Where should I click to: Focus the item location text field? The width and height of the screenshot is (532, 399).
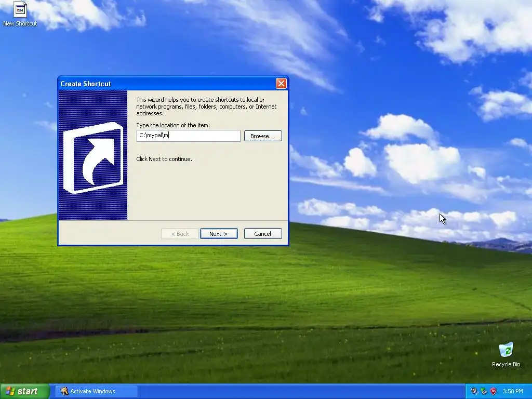point(188,136)
